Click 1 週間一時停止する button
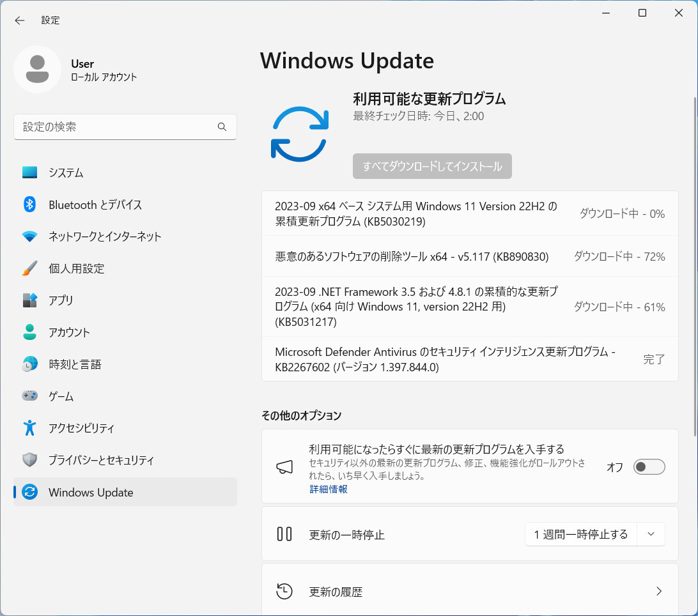The width and height of the screenshot is (698, 616). (x=581, y=534)
